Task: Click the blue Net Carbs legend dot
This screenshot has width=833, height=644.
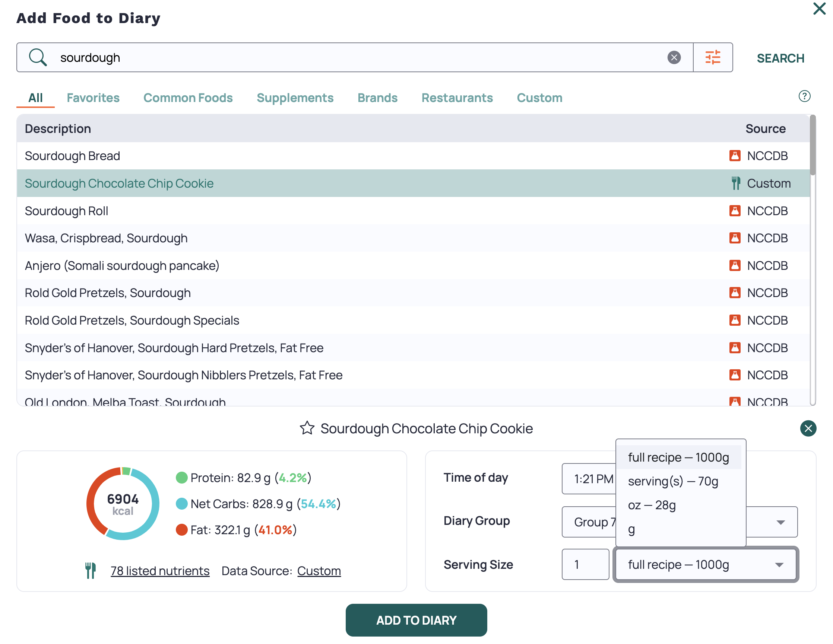Action: tap(181, 504)
